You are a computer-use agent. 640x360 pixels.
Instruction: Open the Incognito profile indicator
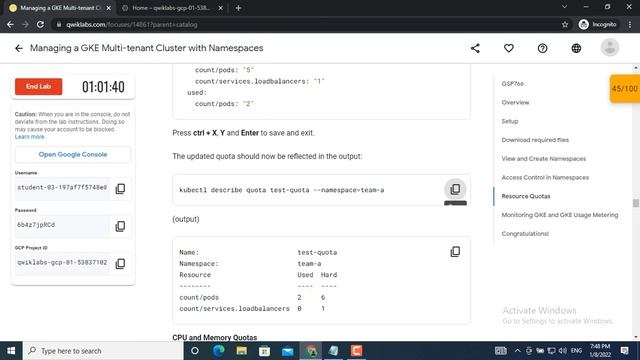tap(598, 24)
